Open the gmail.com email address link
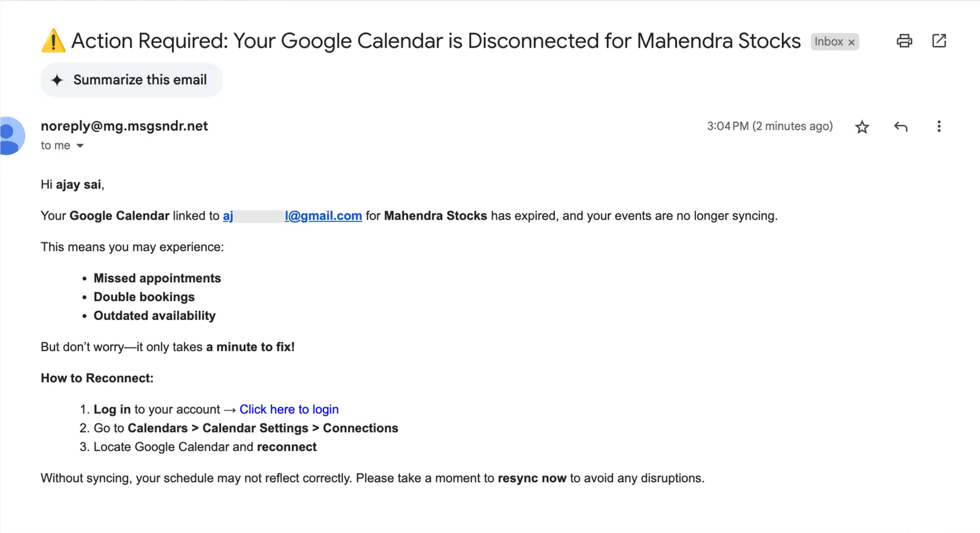The image size is (980, 533). tap(292, 216)
